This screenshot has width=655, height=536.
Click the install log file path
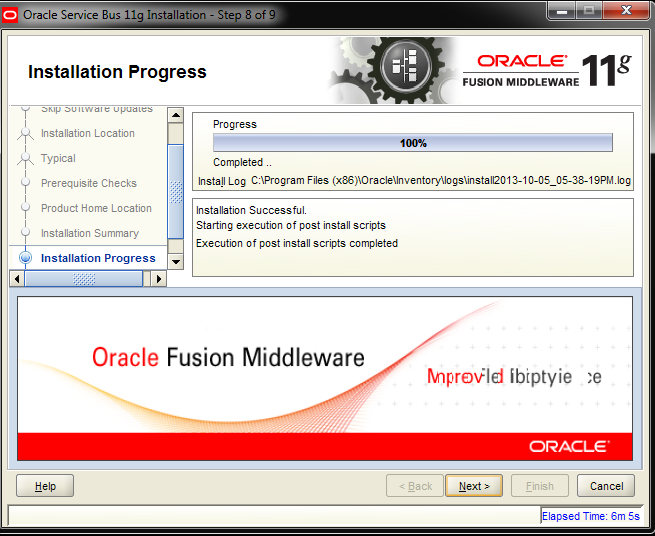[x=441, y=180]
